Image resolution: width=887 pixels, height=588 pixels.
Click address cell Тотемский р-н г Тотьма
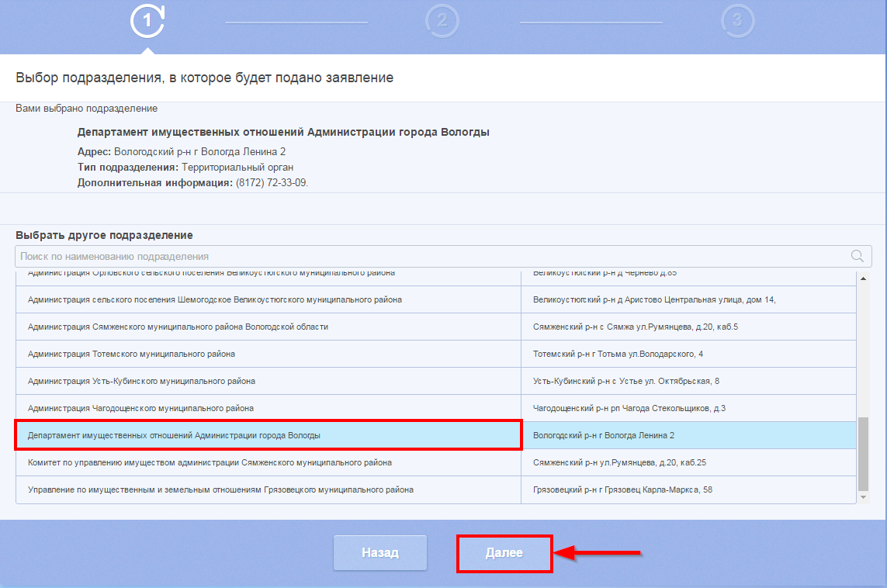tap(688, 355)
